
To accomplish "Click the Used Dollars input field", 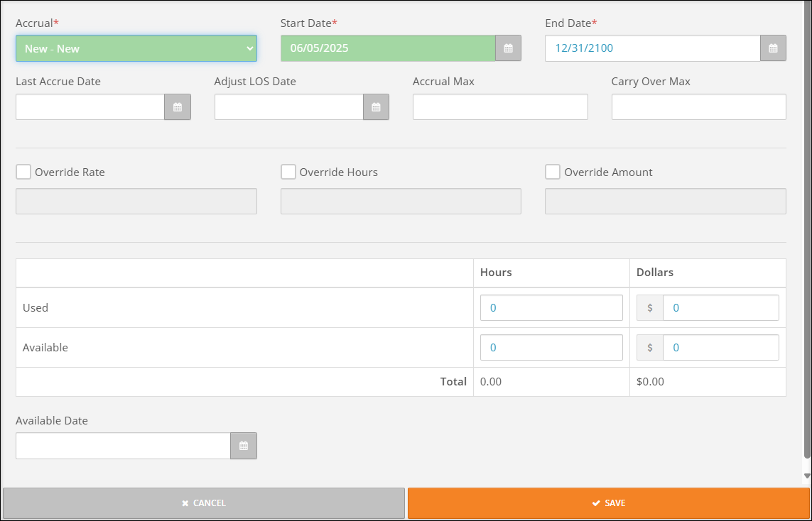I will [721, 308].
